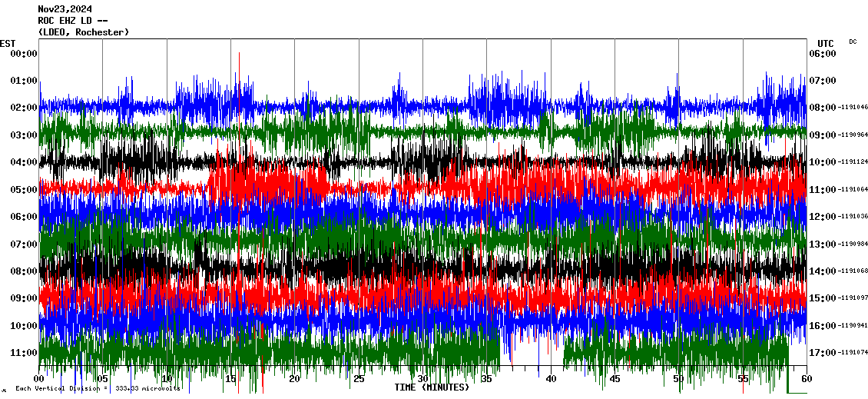The height and width of the screenshot is (399, 868).
Task: Click the TIME (MINUTES) axis title
Action: coord(432,387)
